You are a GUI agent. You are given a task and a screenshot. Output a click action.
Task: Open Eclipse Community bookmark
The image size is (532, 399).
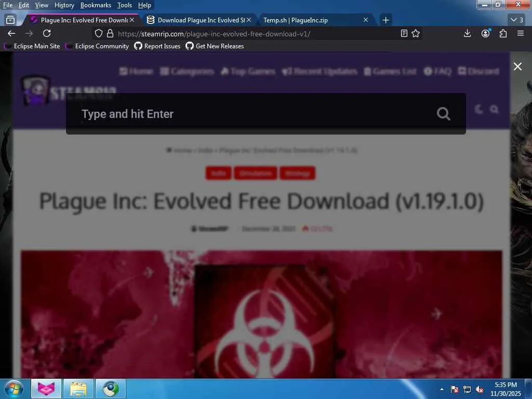point(98,46)
